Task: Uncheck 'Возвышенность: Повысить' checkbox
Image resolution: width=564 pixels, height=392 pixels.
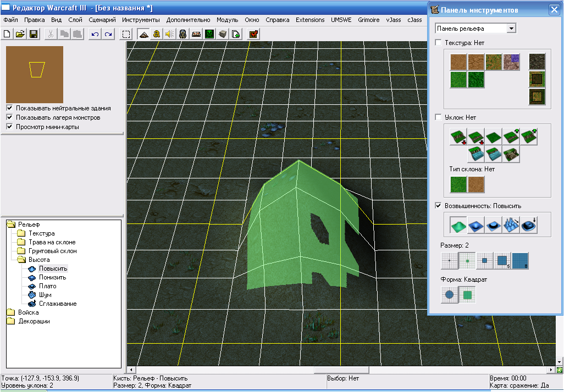Action: click(x=438, y=205)
